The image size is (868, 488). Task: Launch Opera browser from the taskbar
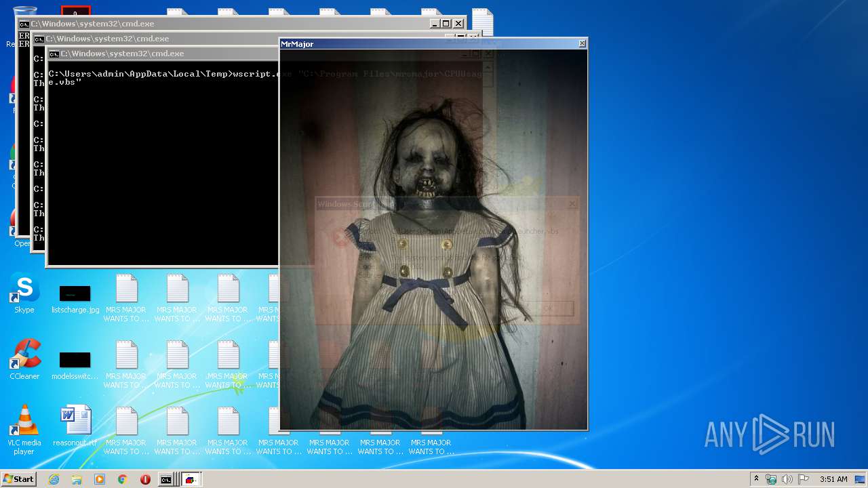tap(145, 479)
